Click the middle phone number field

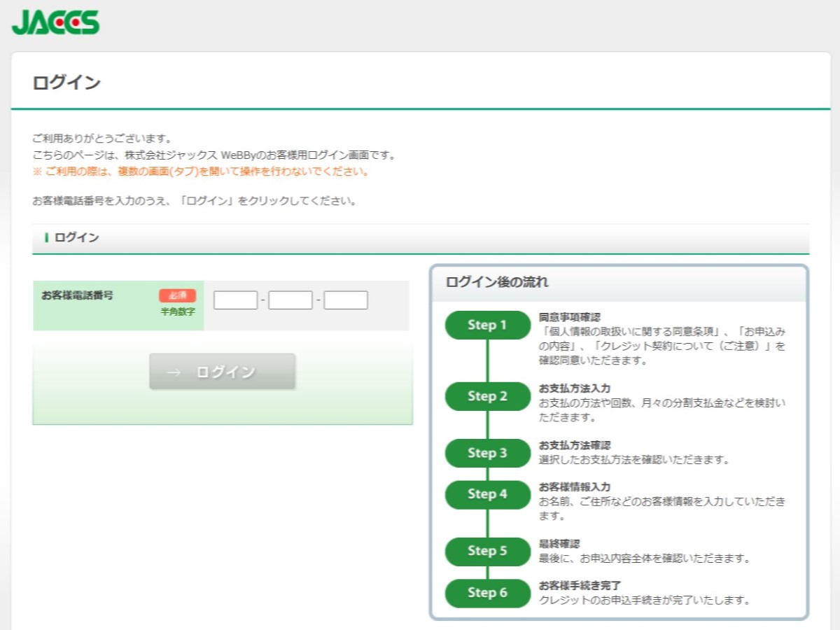tap(290, 300)
